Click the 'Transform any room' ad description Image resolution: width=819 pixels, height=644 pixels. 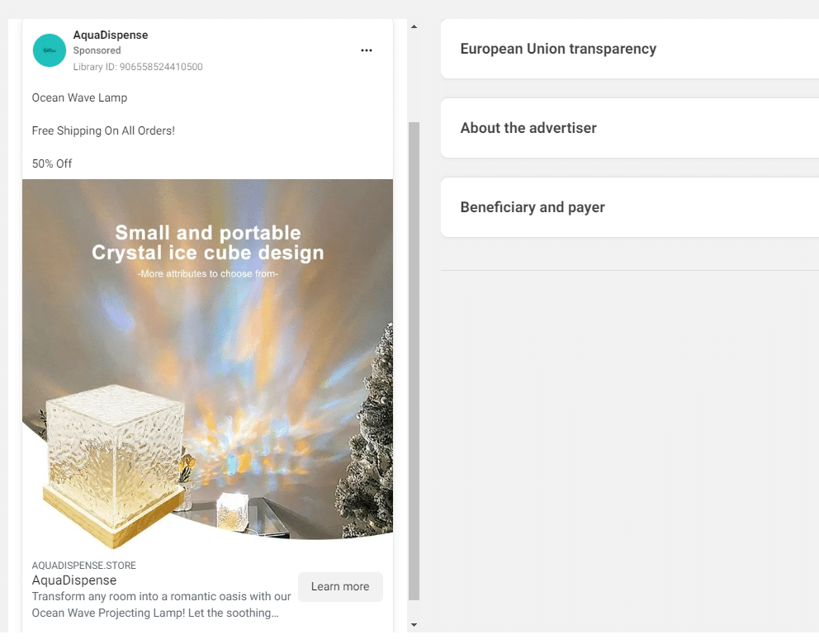point(161,604)
